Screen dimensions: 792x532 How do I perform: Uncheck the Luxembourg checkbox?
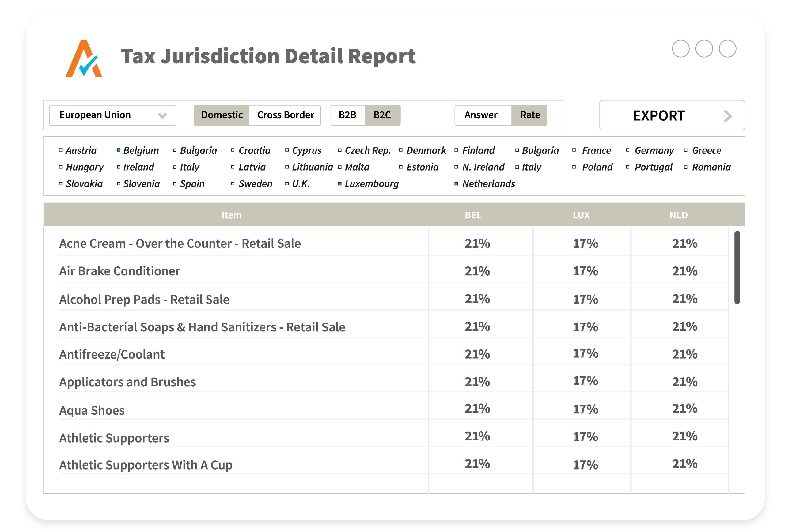[x=340, y=183]
